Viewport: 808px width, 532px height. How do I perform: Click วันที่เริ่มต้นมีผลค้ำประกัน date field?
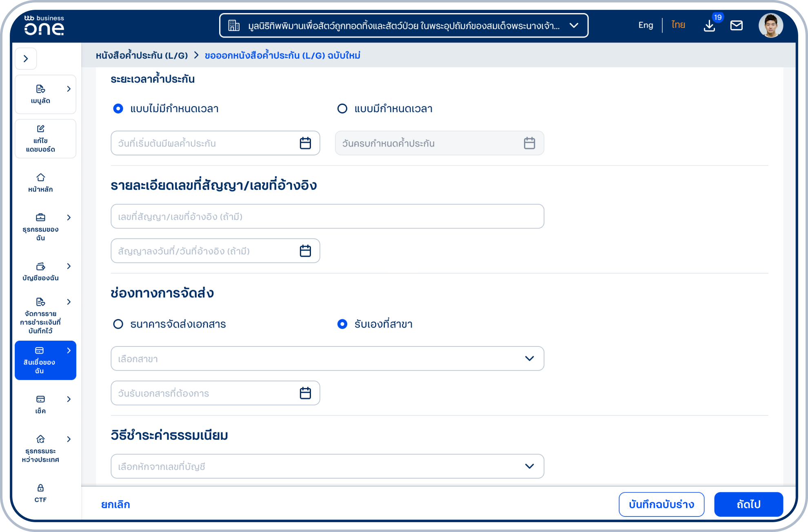point(215,143)
